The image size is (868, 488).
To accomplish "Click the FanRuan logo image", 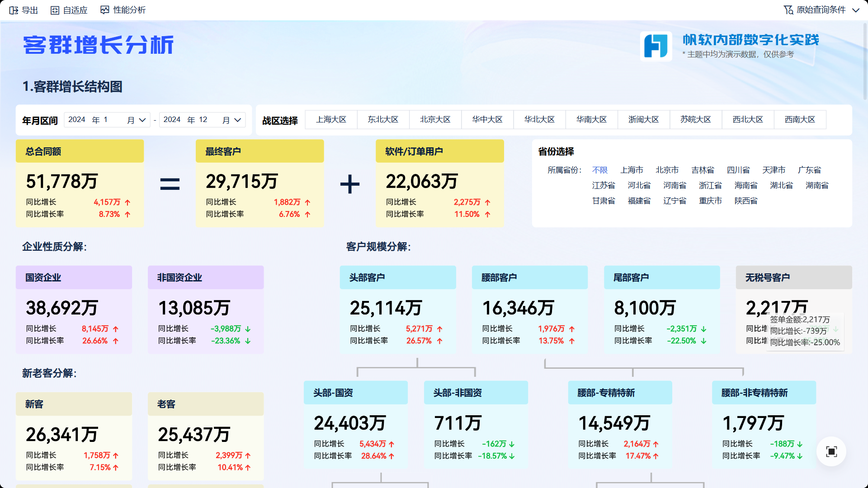I will tap(656, 46).
